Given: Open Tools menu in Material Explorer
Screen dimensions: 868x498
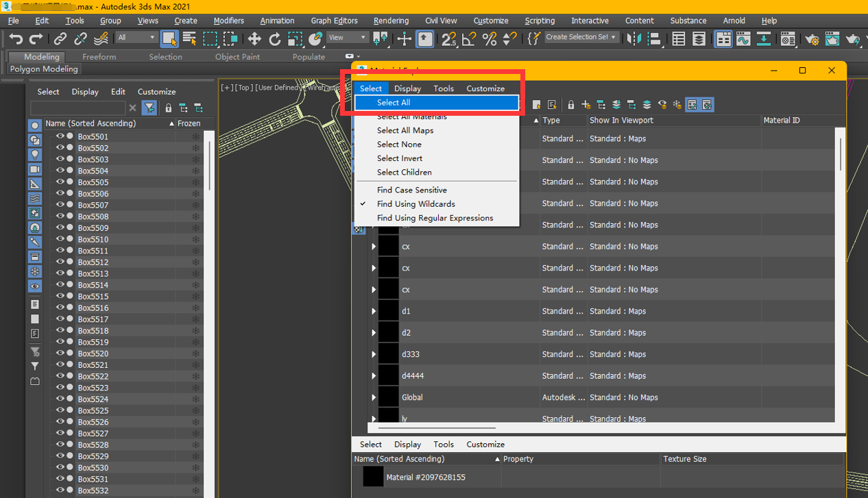Looking at the screenshot, I should (444, 88).
